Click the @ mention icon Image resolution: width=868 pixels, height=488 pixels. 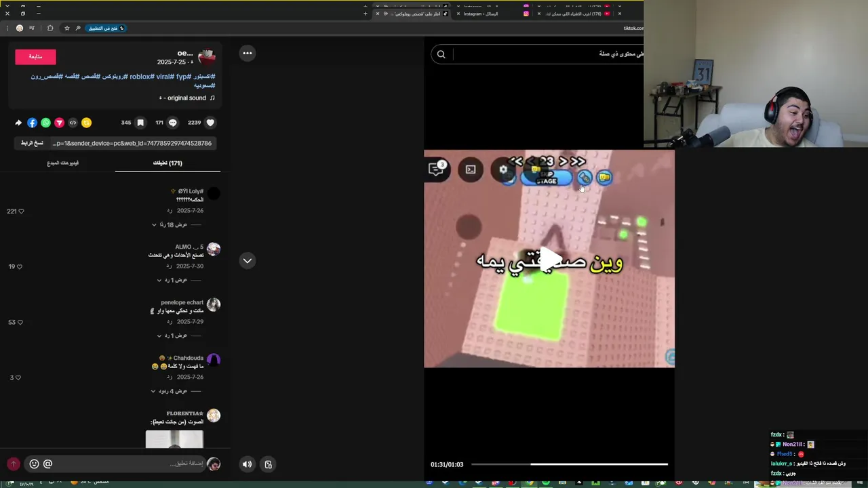point(47,464)
